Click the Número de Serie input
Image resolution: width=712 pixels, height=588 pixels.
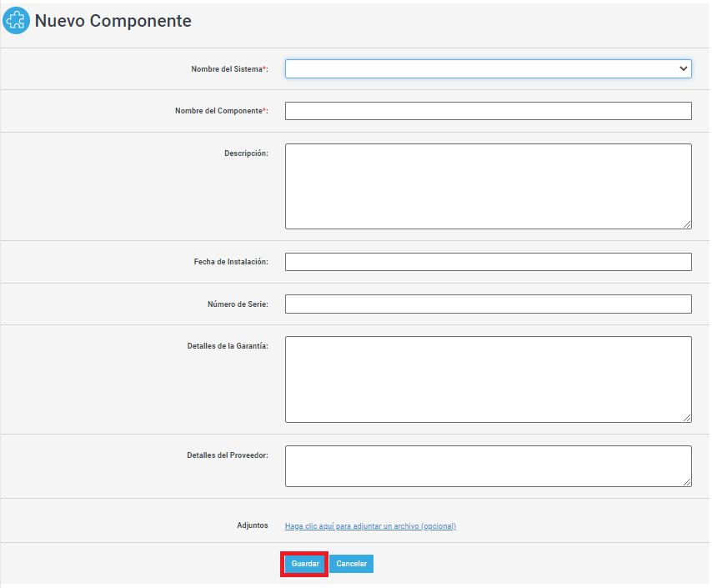click(488, 304)
